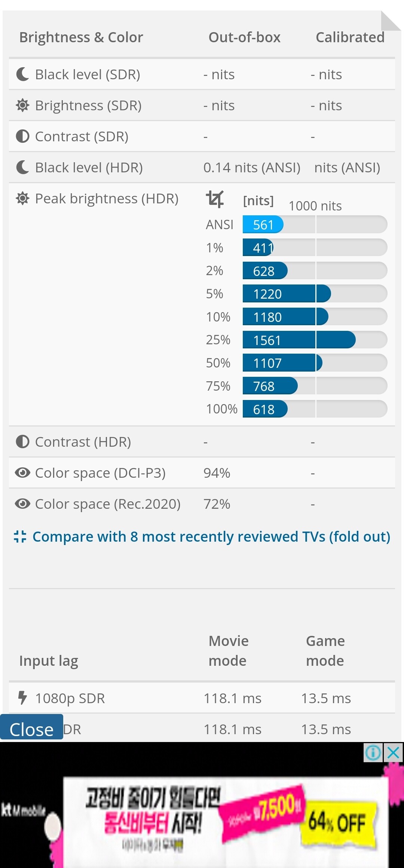Click the moon icon beside Black level (HDR)
This screenshot has height=868, width=404.
[x=23, y=167]
